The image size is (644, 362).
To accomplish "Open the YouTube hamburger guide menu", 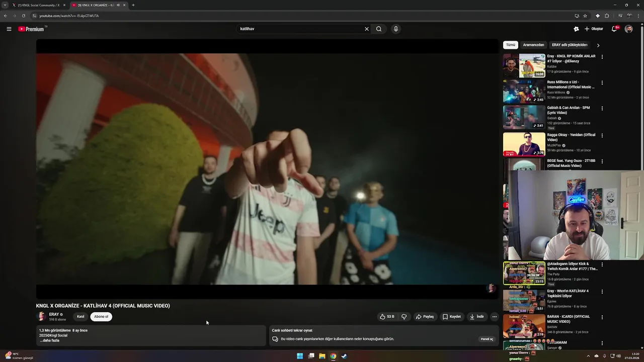I will pyautogui.click(x=9, y=29).
